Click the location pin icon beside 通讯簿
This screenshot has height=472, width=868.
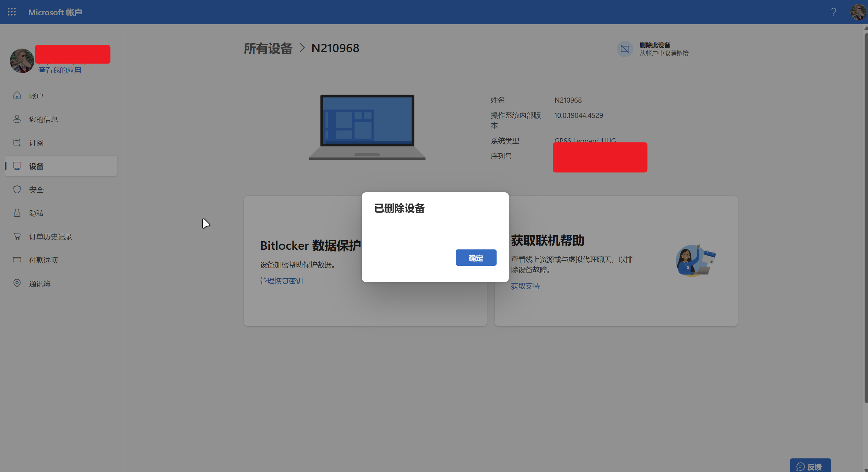tap(17, 283)
